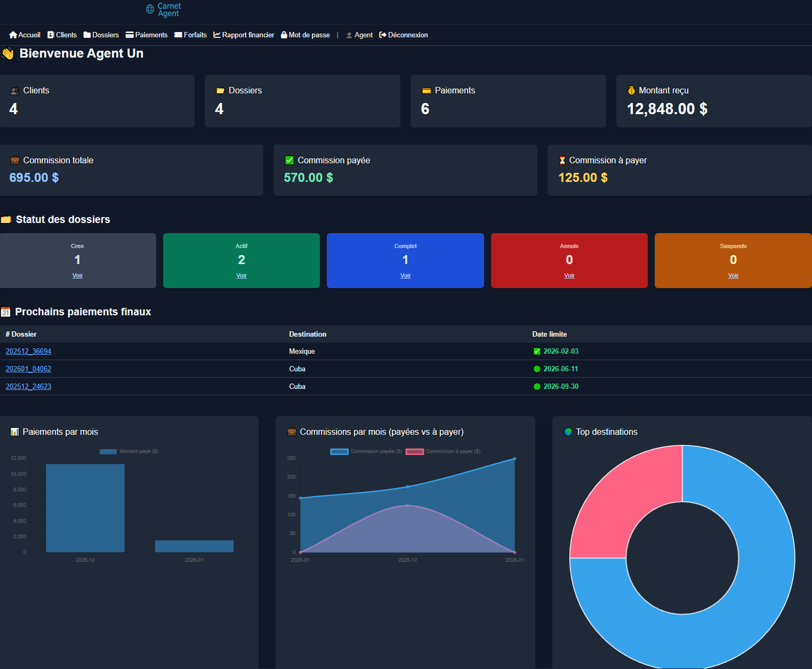812x669 pixels.
Task: Click the green check beside date 2026-02-03
Action: click(537, 351)
